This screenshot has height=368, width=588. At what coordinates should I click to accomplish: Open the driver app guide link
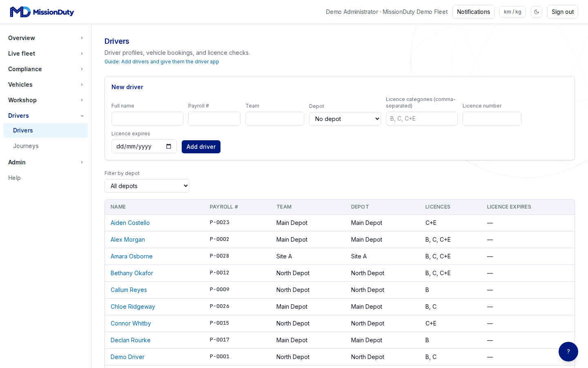tap(162, 62)
